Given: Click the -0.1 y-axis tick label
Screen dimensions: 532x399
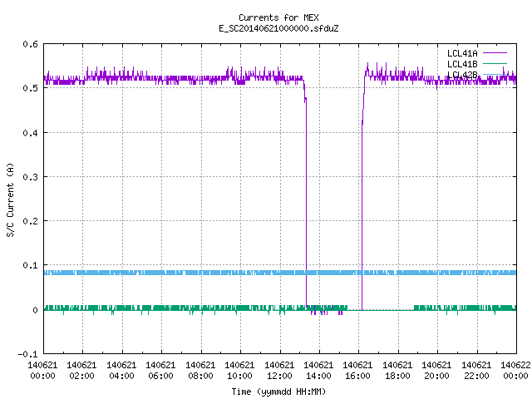Looking at the screenshot, I should (27, 354).
